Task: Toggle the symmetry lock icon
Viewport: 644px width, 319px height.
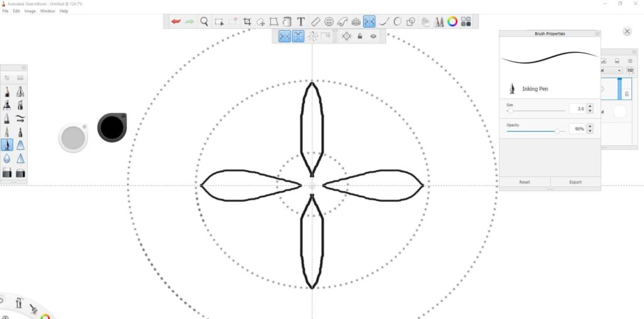Action: [x=360, y=36]
